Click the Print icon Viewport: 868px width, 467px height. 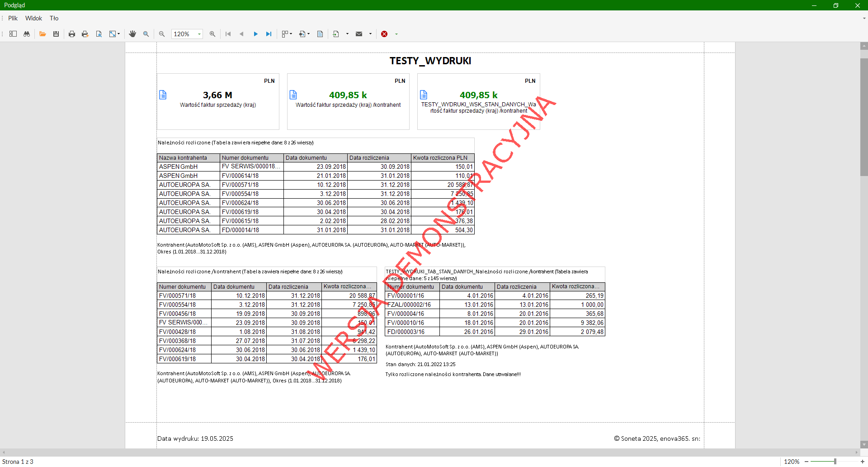click(71, 34)
